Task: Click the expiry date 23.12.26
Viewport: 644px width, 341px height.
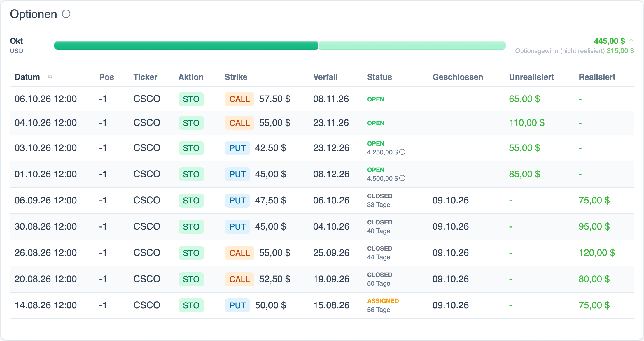Action: (x=331, y=148)
